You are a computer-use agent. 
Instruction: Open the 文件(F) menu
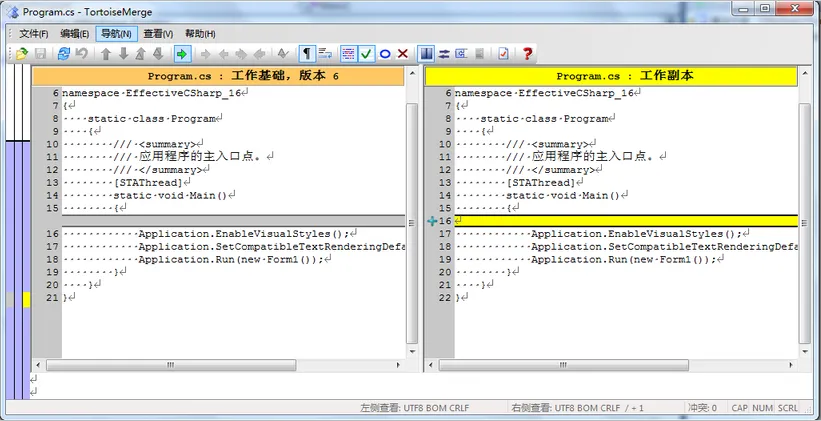coord(34,34)
